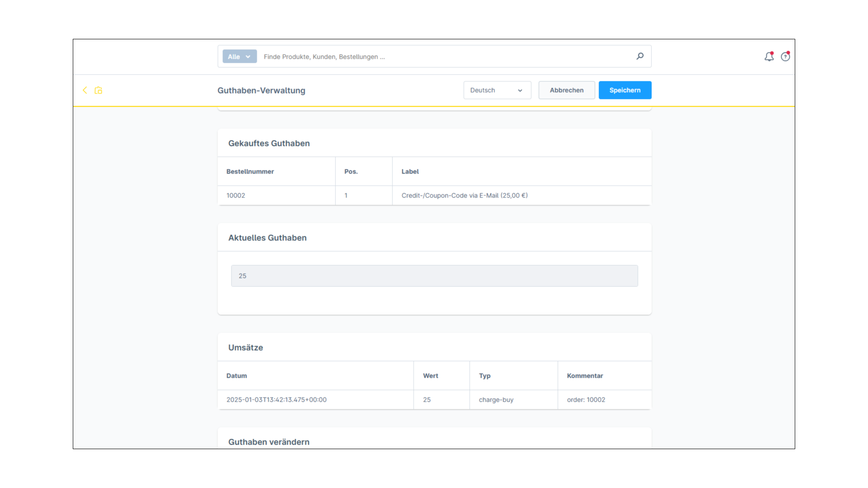Click the Wert column header
This screenshot has width=868, height=488.
point(442,375)
